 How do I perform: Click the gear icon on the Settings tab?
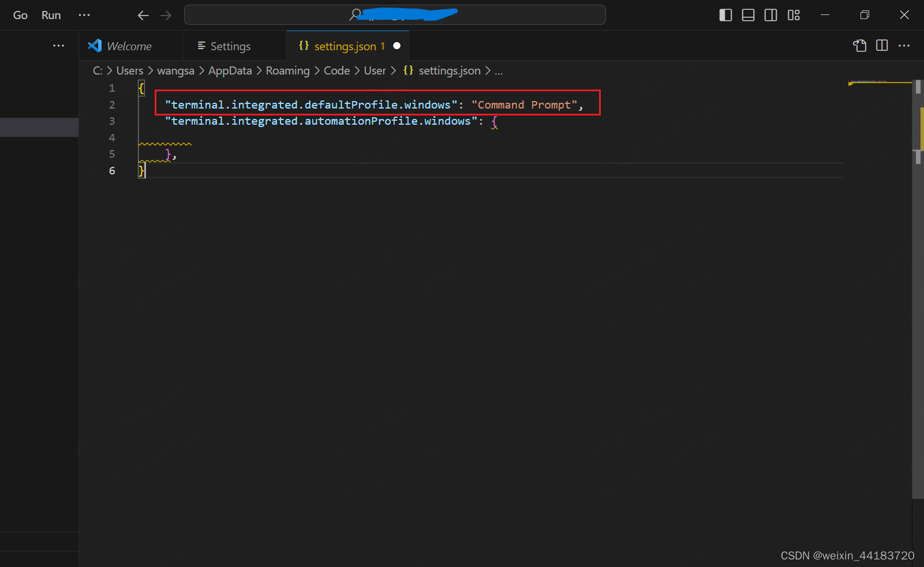[201, 46]
